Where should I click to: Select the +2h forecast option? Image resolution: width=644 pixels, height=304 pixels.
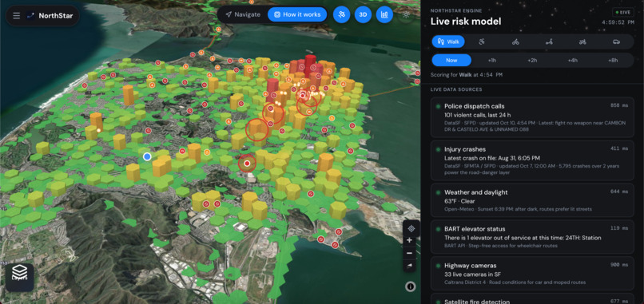point(532,60)
